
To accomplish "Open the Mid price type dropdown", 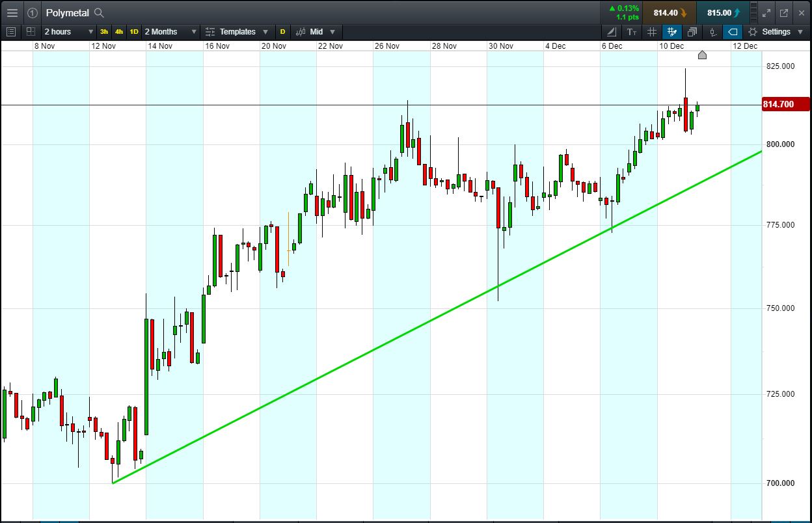I will [x=316, y=31].
